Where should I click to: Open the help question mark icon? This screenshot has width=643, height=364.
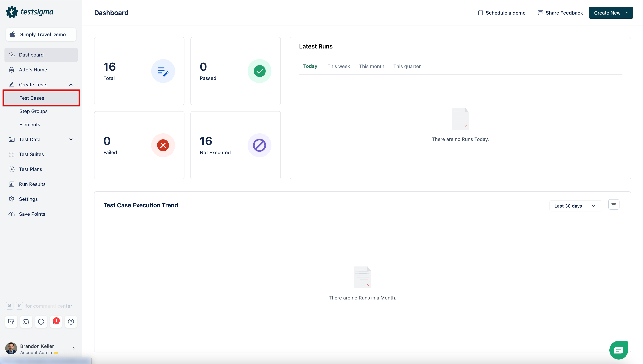coord(71,321)
